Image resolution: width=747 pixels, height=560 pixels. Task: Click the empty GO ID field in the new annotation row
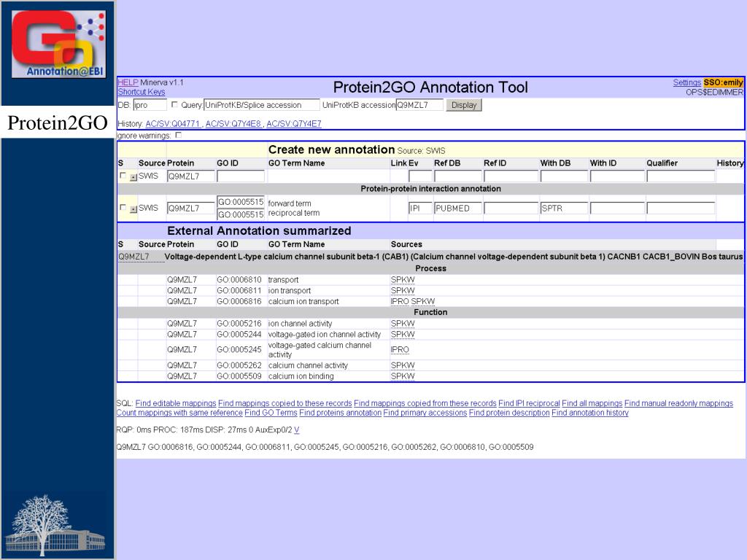click(241, 176)
